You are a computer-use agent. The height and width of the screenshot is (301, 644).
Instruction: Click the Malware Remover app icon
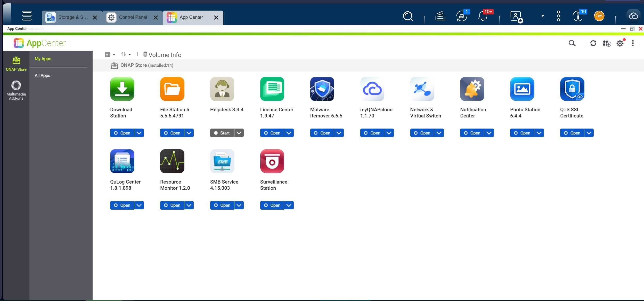tap(322, 89)
